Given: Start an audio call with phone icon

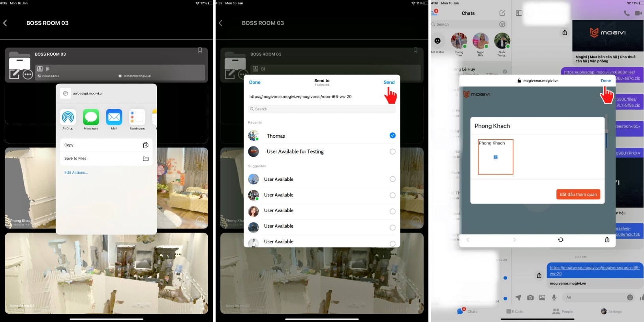Looking at the screenshot, I should tap(627, 13).
